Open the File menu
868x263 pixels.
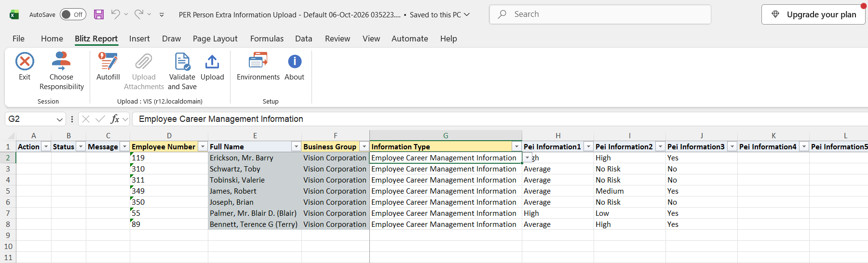click(18, 39)
